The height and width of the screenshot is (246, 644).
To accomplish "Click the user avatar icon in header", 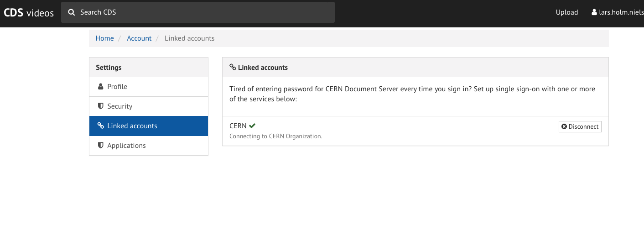I will 594,12.
